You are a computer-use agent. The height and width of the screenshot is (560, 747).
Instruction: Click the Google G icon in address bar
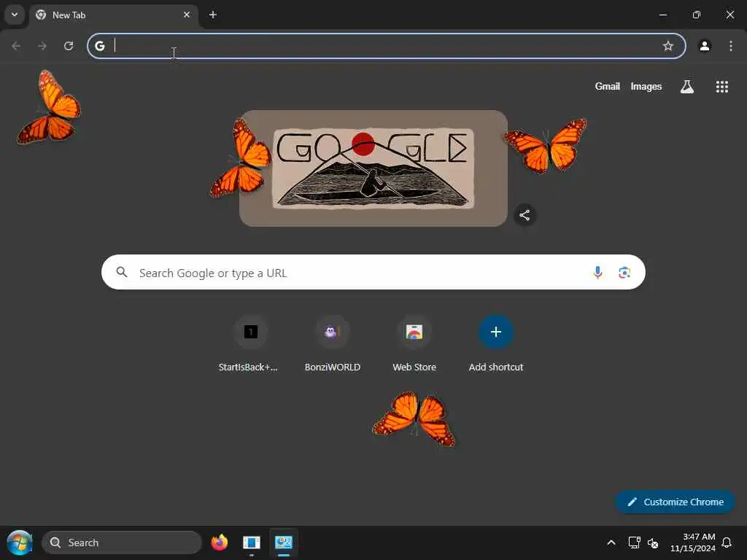click(x=99, y=46)
